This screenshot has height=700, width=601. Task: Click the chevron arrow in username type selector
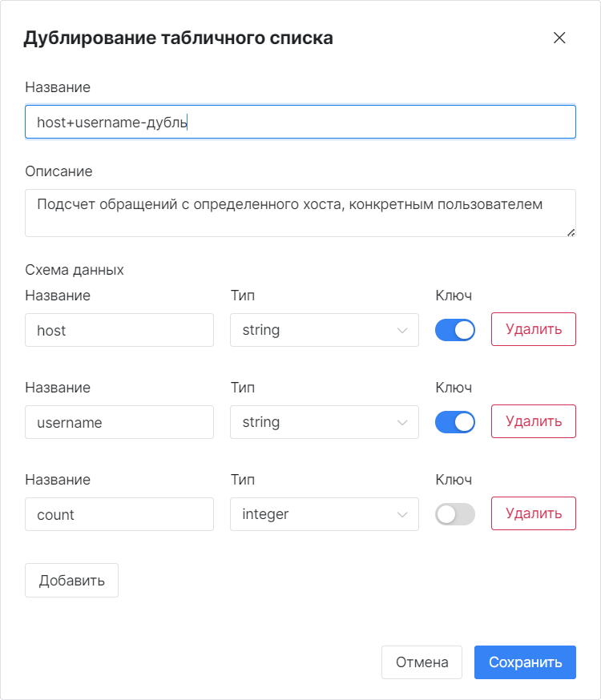pyautogui.click(x=401, y=422)
